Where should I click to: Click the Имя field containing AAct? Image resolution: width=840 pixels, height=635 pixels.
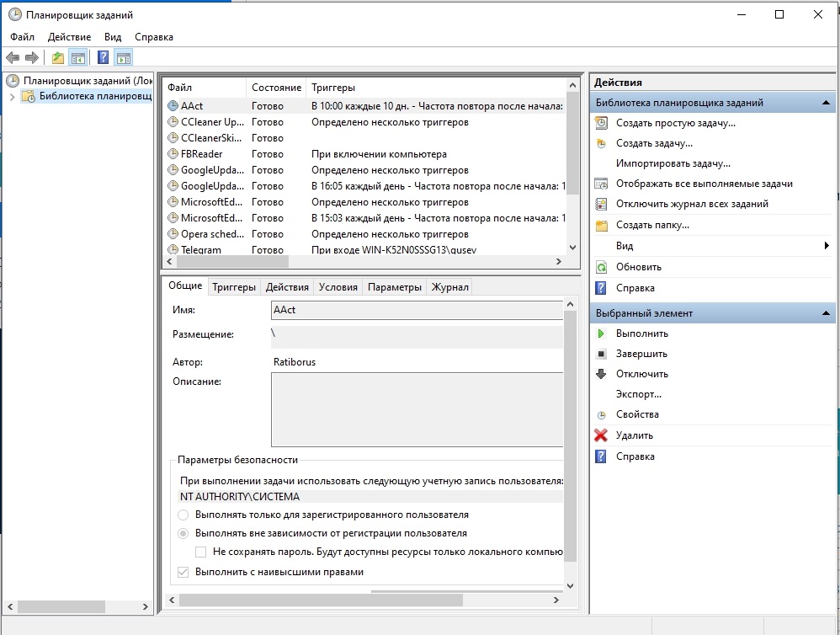[x=417, y=310]
